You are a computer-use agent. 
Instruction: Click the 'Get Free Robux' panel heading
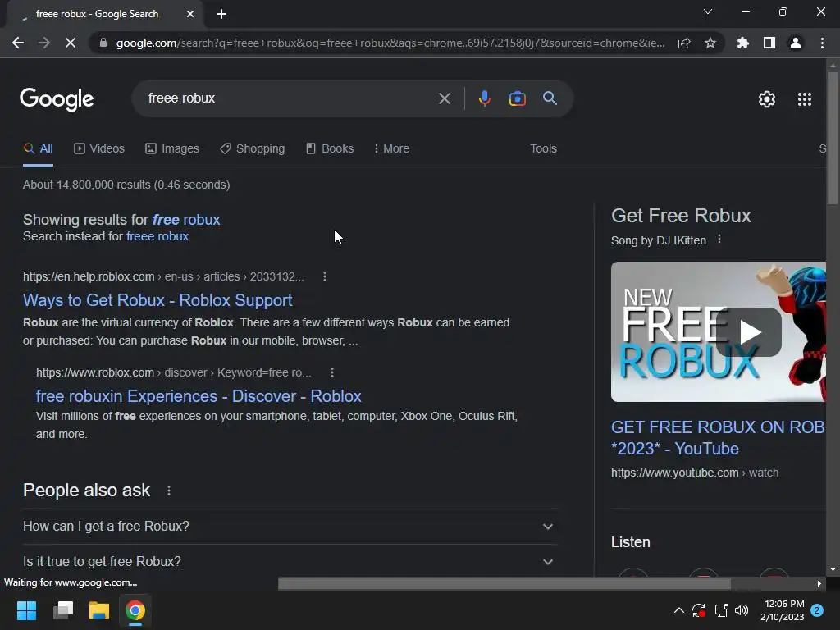coord(681,216)
